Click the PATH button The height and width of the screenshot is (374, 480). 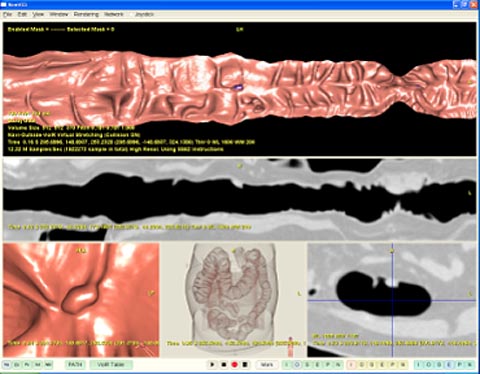(x=75, y=365)
